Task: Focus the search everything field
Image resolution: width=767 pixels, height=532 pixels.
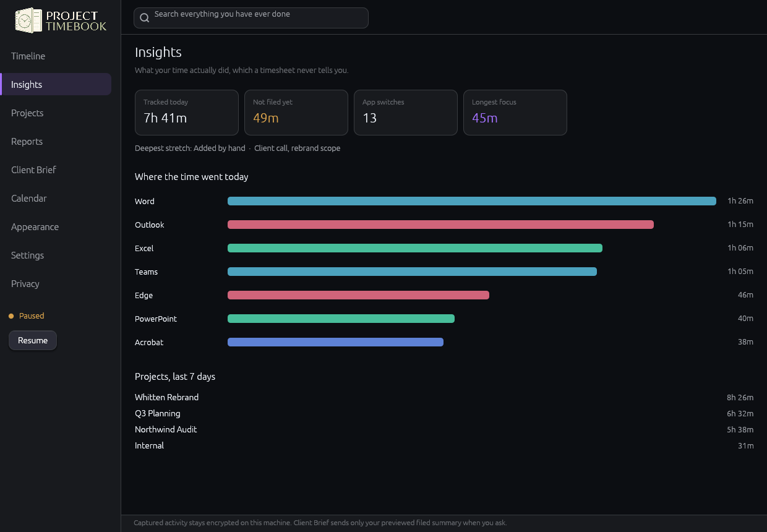Action: [251, 18]
